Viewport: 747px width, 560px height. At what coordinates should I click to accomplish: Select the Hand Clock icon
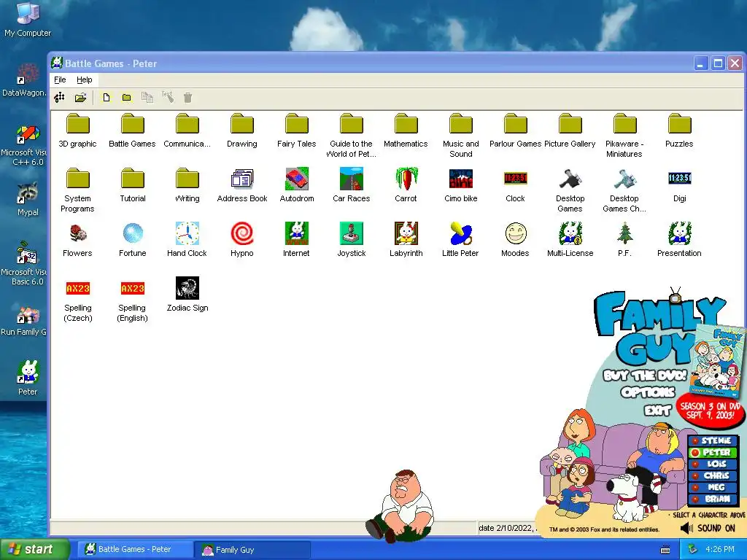(187, 233)
